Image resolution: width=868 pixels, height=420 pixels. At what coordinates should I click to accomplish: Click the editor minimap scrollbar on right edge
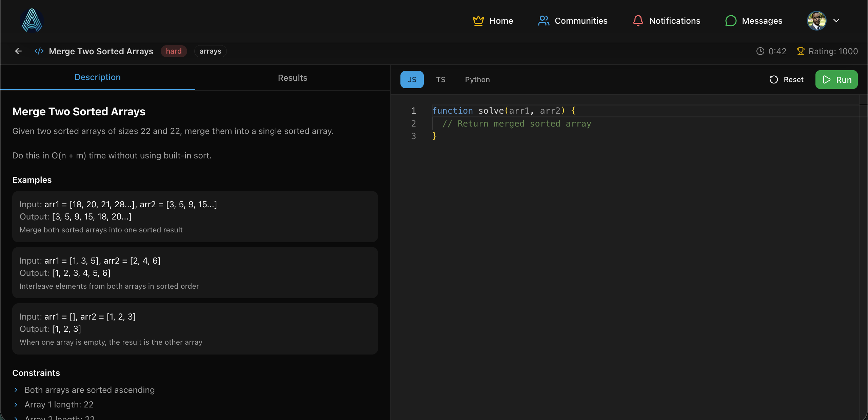863,257
